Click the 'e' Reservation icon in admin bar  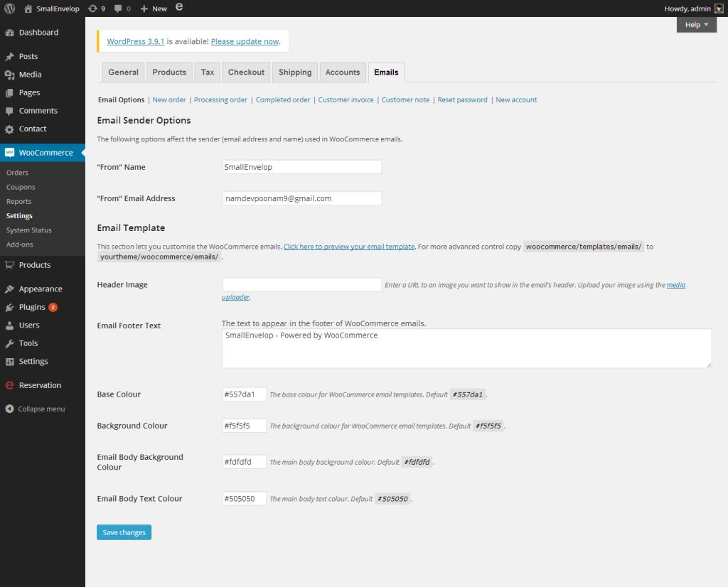pos(179,7)
